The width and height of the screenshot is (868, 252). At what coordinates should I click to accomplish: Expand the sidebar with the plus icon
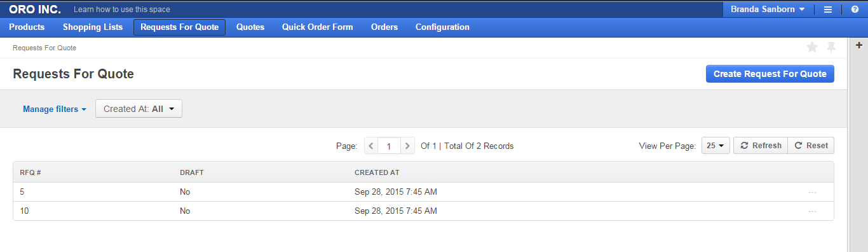pyautogui.click(x=859, y=45)
